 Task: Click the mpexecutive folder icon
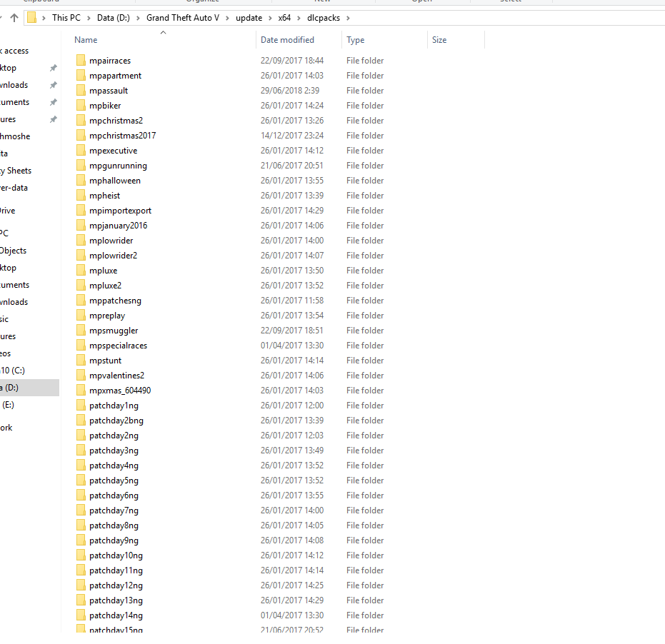[81, 150]
